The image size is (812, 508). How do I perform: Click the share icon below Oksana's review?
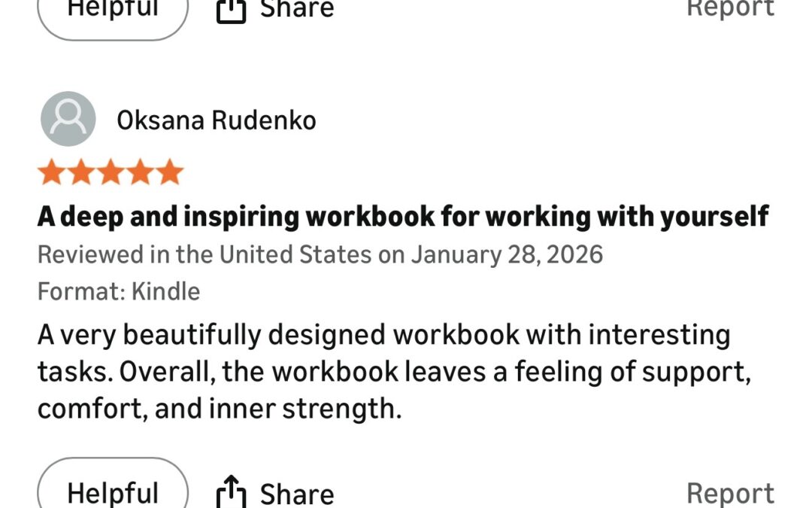[232, 494]
